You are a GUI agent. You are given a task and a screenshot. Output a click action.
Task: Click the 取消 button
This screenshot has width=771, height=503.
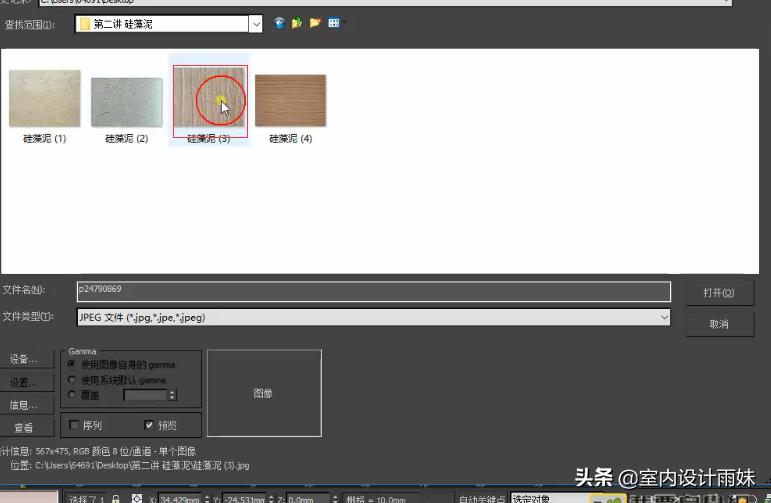tap(719, 324)
